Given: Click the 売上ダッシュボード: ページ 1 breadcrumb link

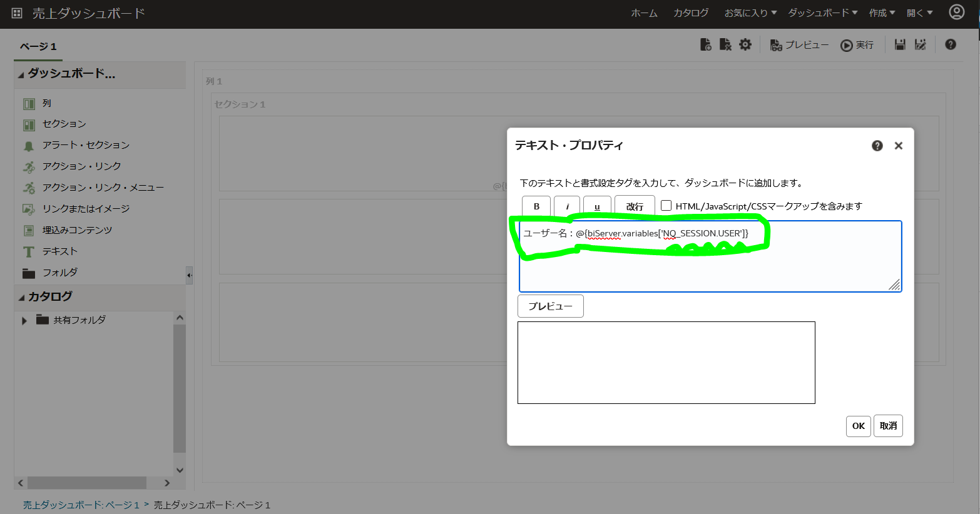Looking at the screenshot, I should coord(81,505).
